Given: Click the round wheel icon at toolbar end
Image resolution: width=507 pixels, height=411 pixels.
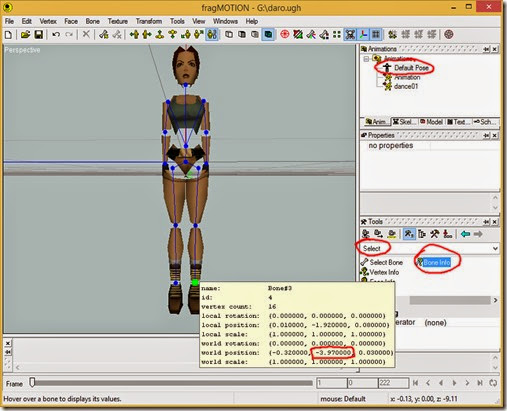Looking at the screenshot, I should click(x=449, y=34).
